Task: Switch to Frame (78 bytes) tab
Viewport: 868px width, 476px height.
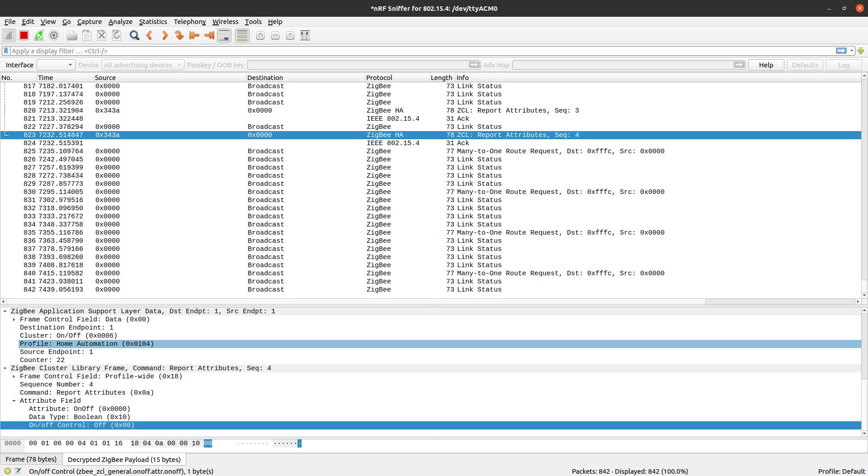Action: (x=31, y=459)
